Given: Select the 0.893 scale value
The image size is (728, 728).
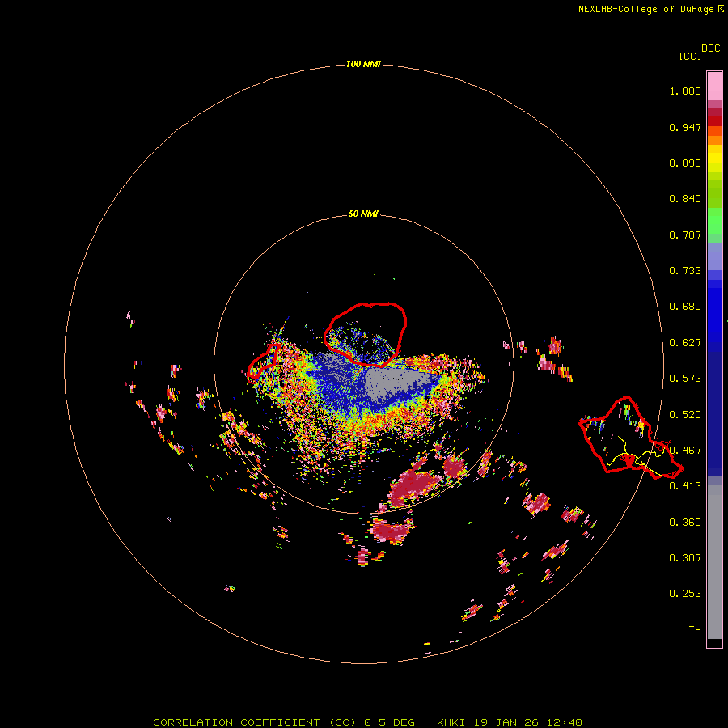Looking at the screenshot, I should 685,163.
